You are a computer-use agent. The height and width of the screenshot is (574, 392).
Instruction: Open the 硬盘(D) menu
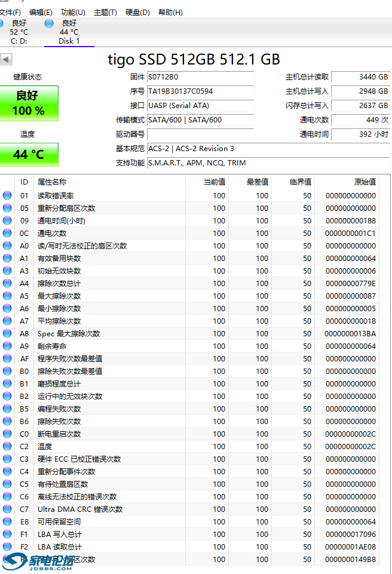pyautogui.click(x=137, y=13)
